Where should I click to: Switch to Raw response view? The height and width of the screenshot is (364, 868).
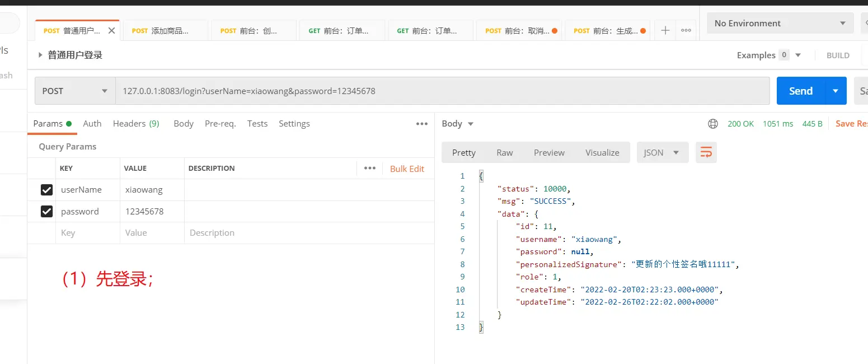tap(504, 152)
